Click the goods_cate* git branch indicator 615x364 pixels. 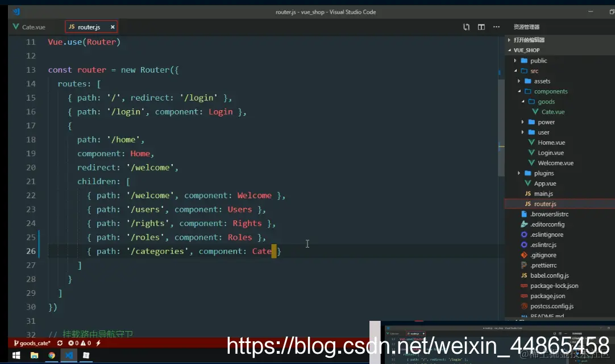pos(32,343)
